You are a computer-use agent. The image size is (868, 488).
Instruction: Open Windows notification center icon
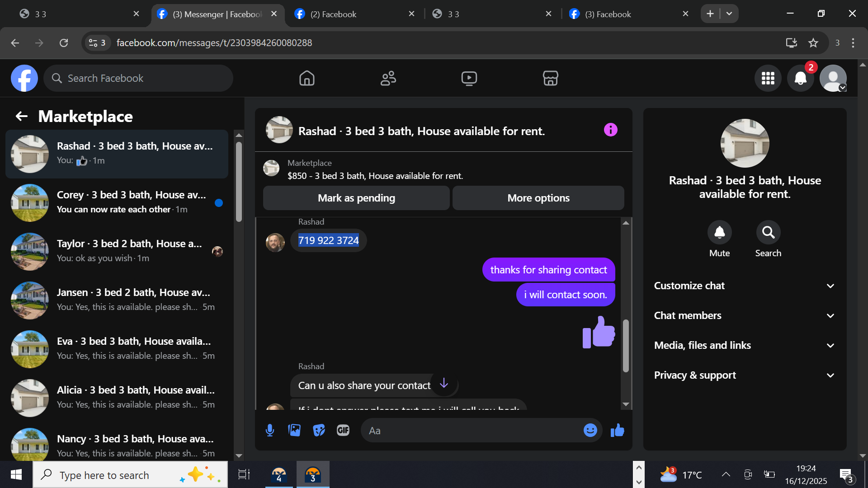846,475
